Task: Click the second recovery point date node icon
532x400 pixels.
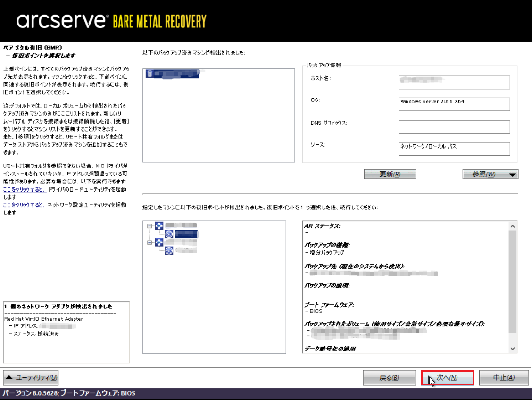Action: pyautogui.click(x=159, y=242)
